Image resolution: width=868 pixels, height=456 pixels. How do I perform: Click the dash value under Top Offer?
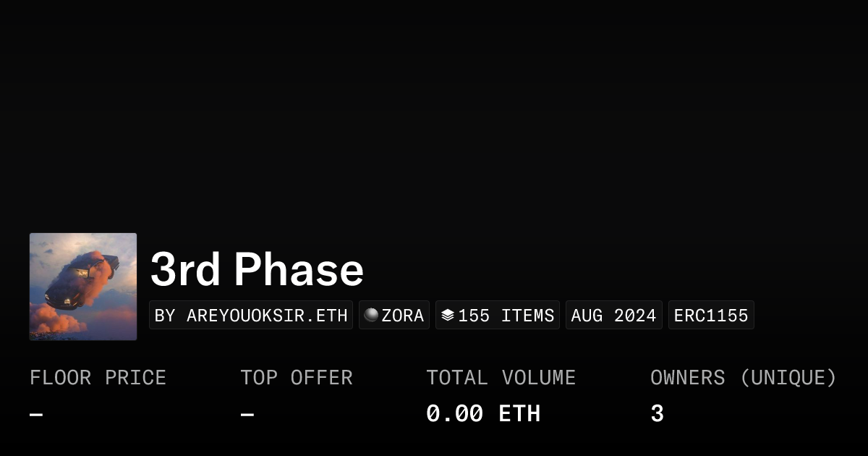247,415
